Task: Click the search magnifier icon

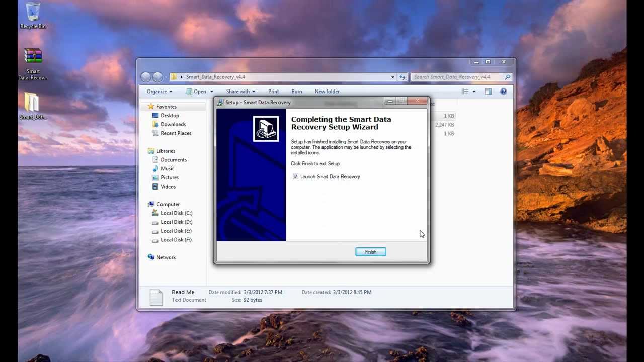Action: [x=508, y=77]
